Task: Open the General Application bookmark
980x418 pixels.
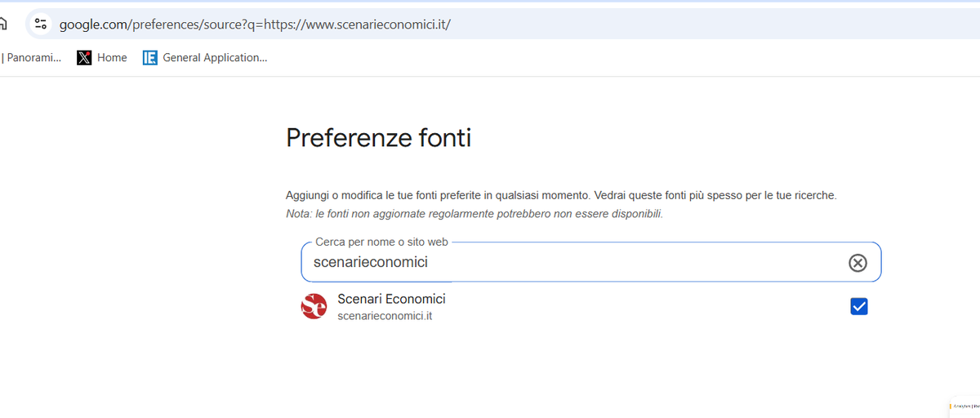Action: pos(205,57)
